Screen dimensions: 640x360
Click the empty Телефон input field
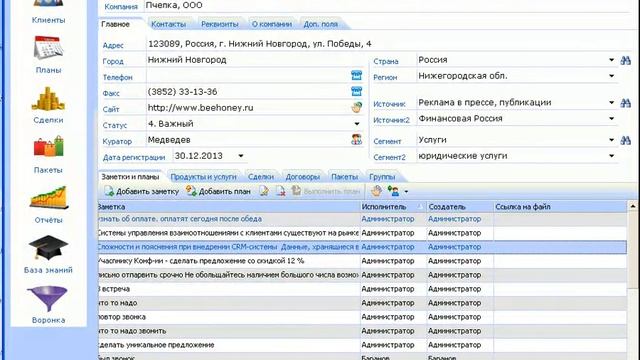click(x=247, y=76)
